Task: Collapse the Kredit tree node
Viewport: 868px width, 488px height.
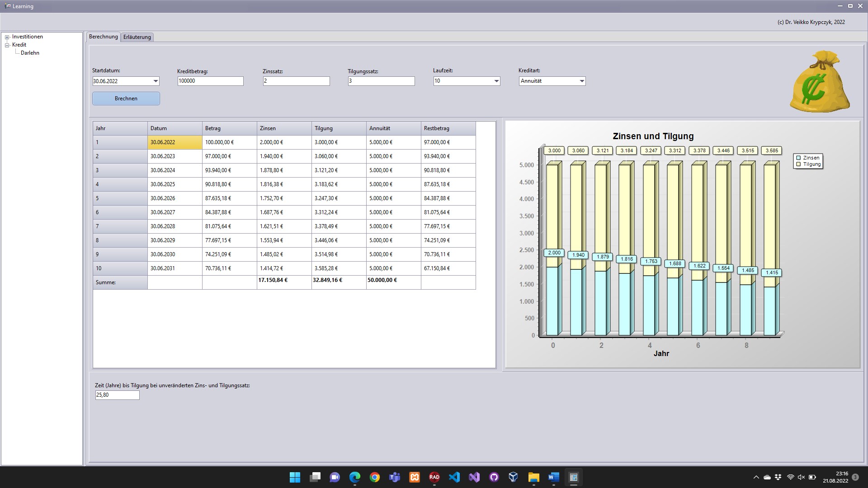Action: click(7, 45)
